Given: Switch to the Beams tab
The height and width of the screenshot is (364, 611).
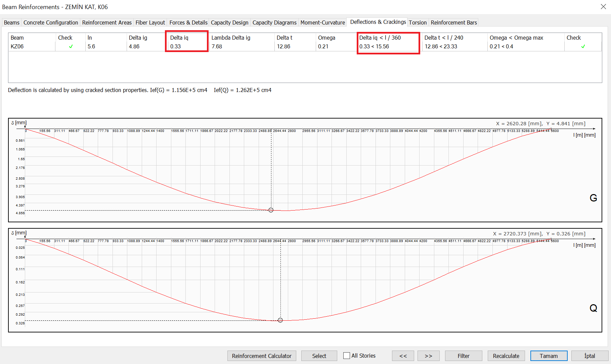Looking at the screenshot, I should (11, 22).
